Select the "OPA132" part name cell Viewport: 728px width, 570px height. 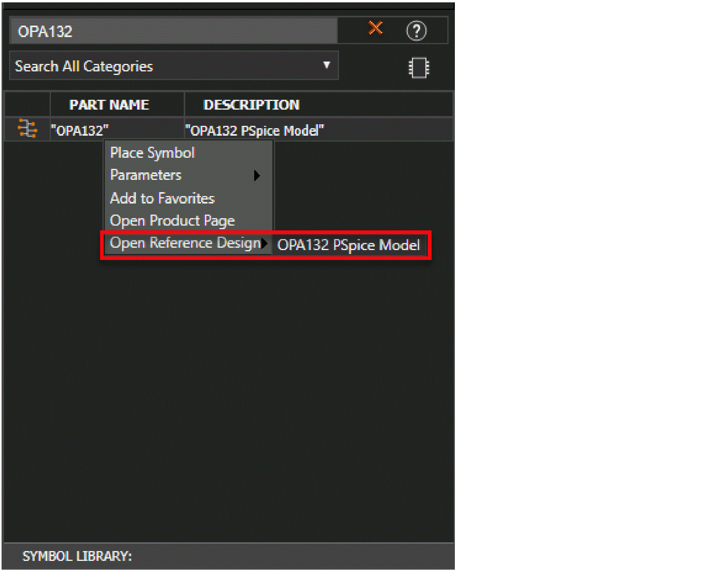click(x=117, y=130)
